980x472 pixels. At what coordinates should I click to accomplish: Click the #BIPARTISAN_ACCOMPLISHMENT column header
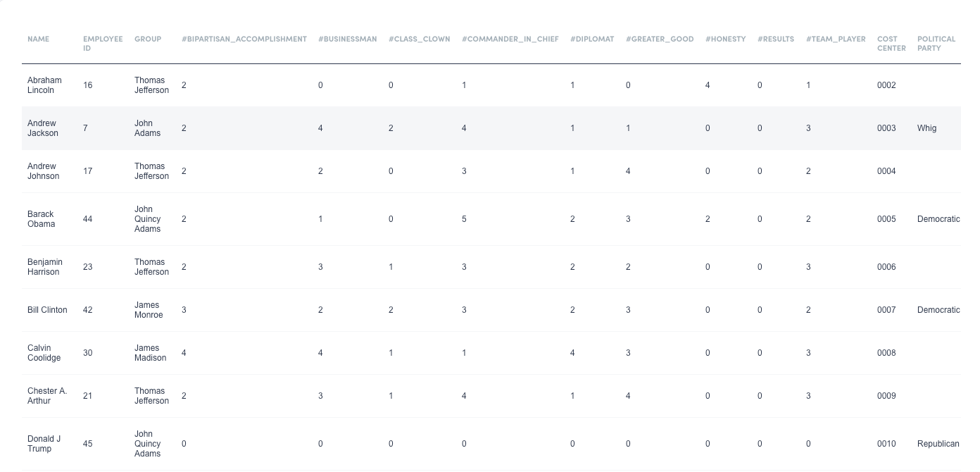tap(244, 39)
